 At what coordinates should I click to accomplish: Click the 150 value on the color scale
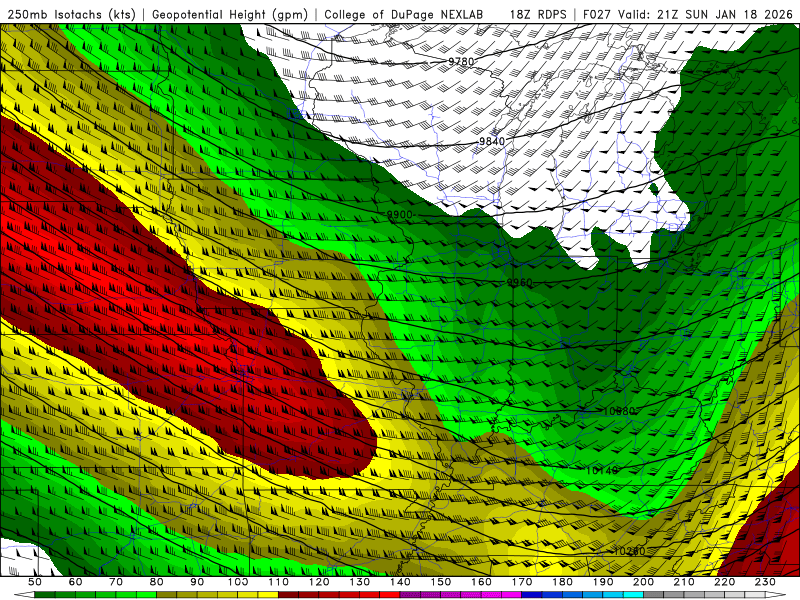click(x=441, y=582)
